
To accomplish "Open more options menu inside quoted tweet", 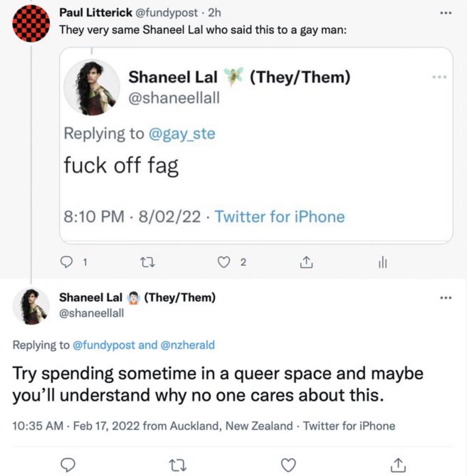I will pyautogui.click(x=440, y=77).
